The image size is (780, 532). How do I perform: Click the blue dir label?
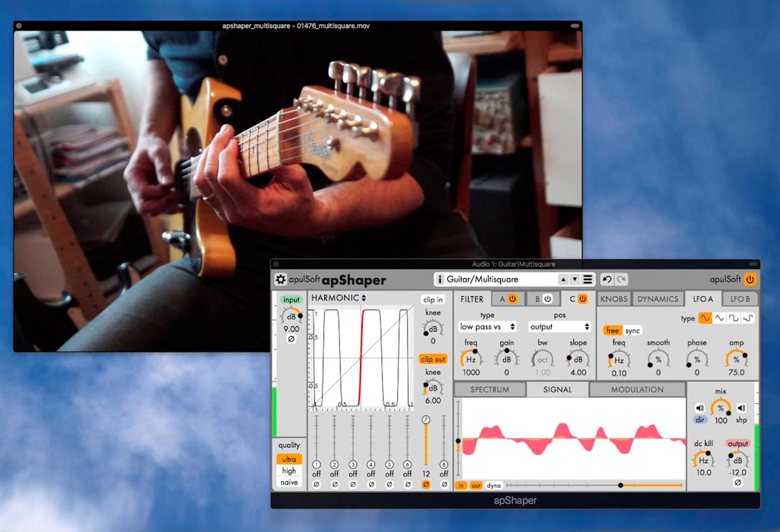(x=700, y=420)
